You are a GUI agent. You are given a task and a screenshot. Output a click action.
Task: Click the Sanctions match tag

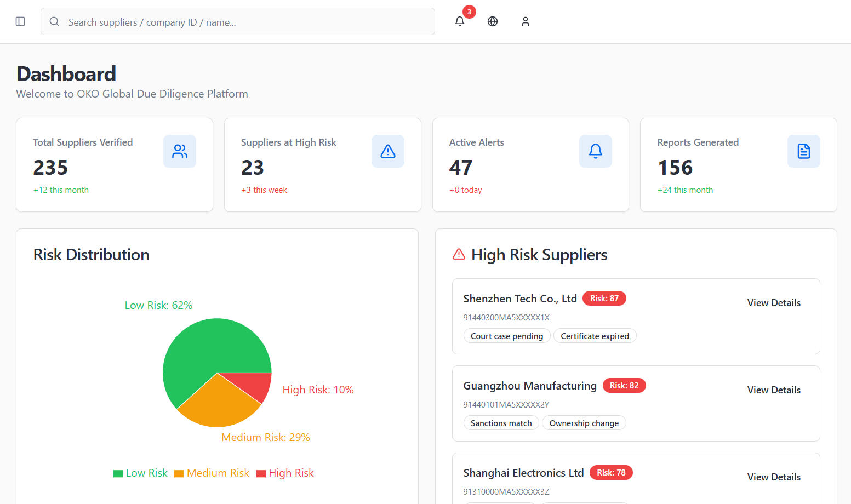click(501, 423)
